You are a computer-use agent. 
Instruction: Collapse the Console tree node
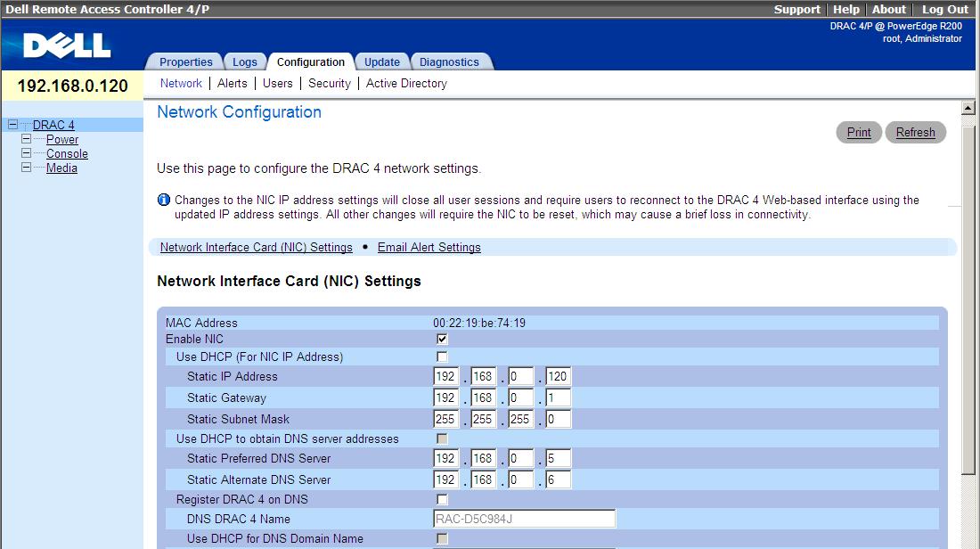click(27, 153)
